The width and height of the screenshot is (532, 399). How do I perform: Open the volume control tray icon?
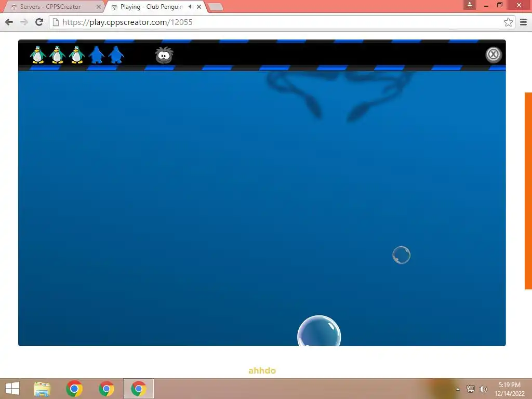tap(483, 389)
